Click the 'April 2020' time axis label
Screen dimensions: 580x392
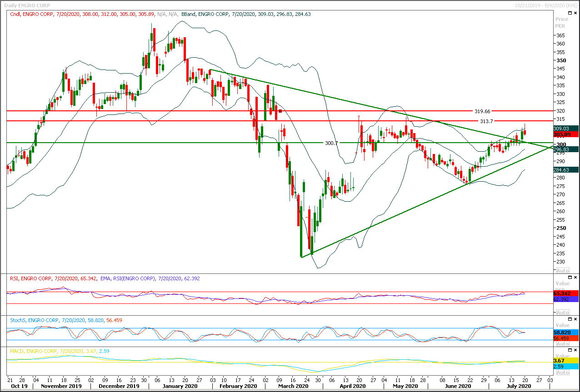click(352, 386)
